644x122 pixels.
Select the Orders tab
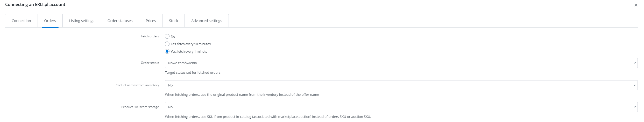(50, 21)
